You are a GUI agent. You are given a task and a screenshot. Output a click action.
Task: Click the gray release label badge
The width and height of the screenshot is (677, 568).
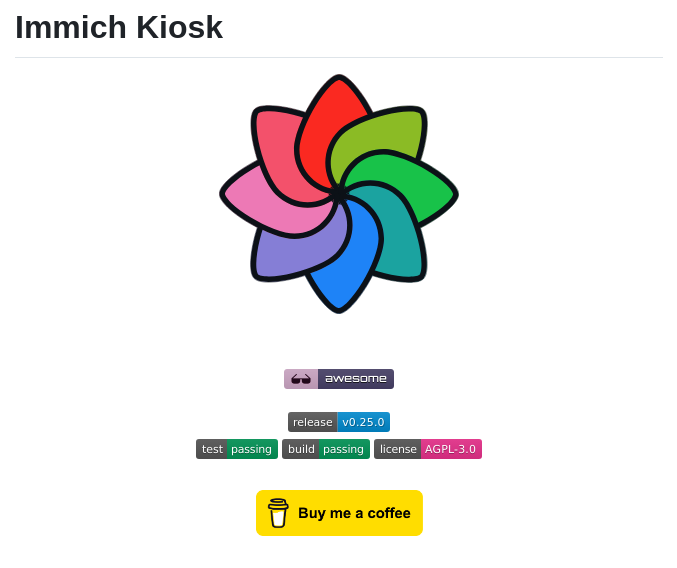(x=312, y=422)
